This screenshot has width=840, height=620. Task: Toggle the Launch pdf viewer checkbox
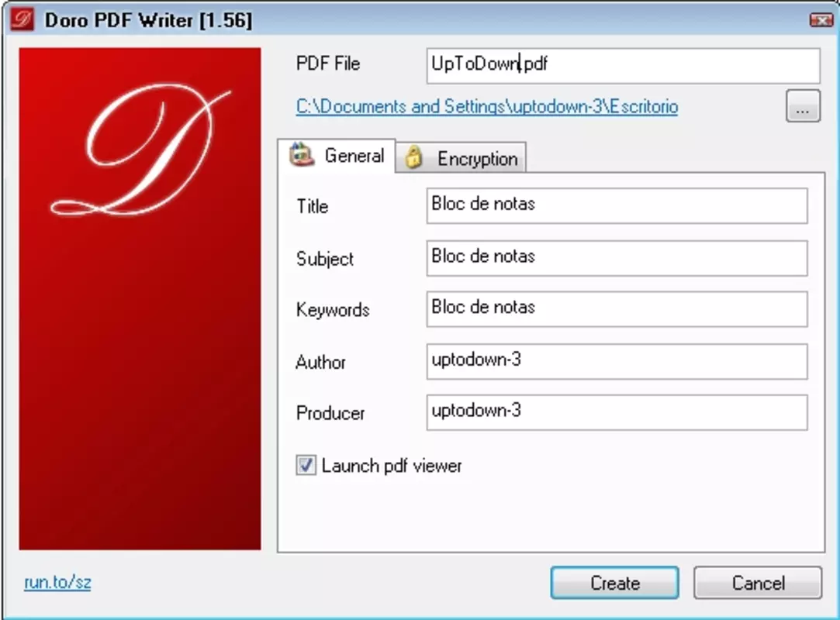pos(306,465)
